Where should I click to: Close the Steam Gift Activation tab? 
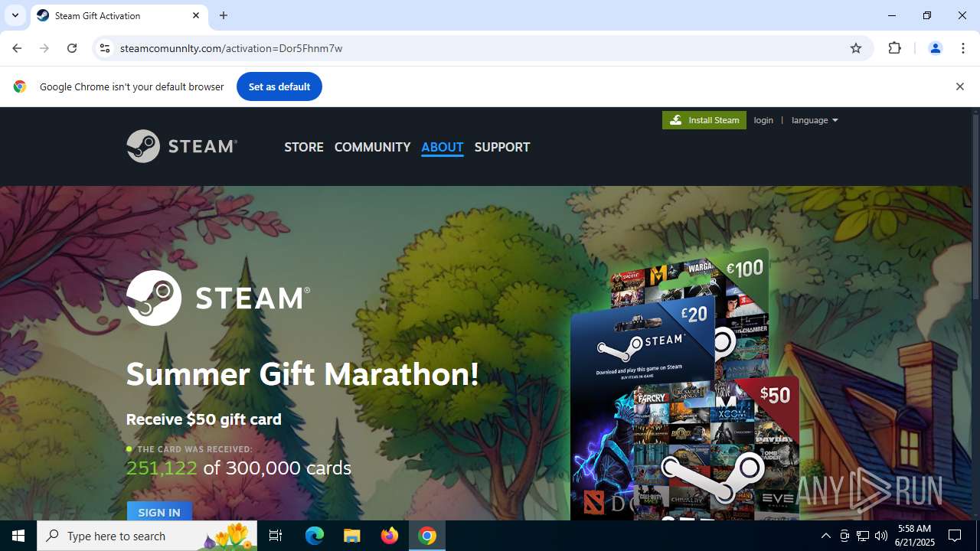coord(196,15)
